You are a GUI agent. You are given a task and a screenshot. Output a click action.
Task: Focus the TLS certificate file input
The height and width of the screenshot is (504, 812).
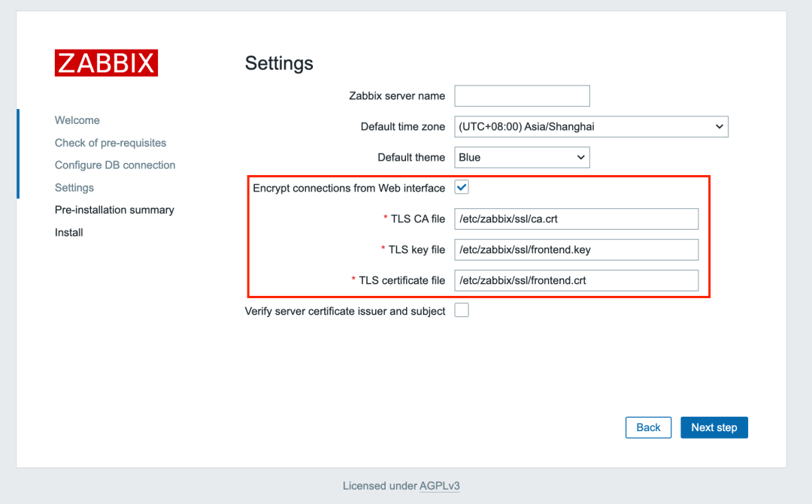pyautogui.click(x=576, y=280)
